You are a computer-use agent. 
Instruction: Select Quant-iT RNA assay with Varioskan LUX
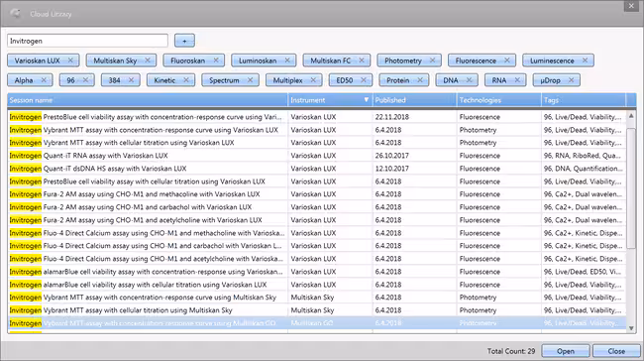click(317, 156)
